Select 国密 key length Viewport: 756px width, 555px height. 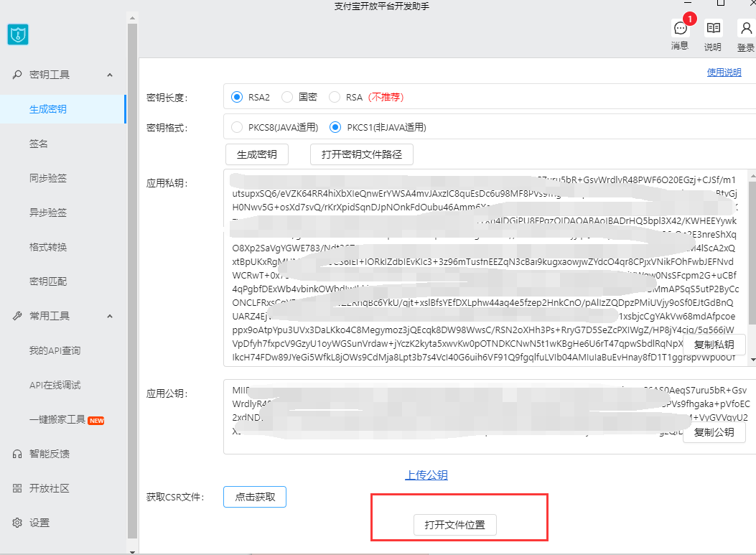tap(287, 97)
